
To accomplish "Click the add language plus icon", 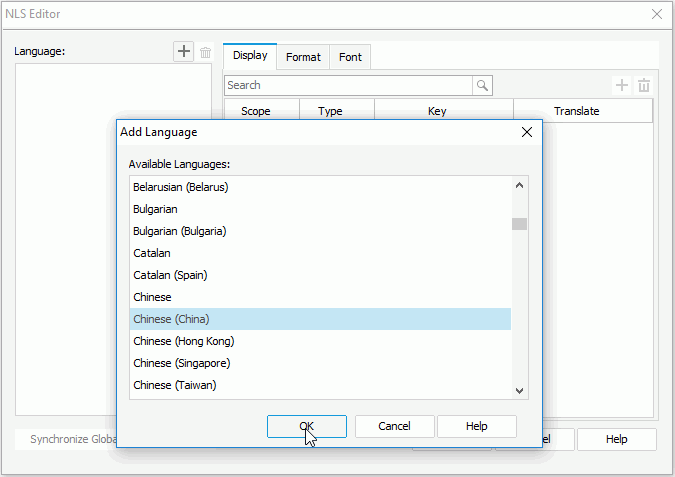I will [x=184, y=52].
